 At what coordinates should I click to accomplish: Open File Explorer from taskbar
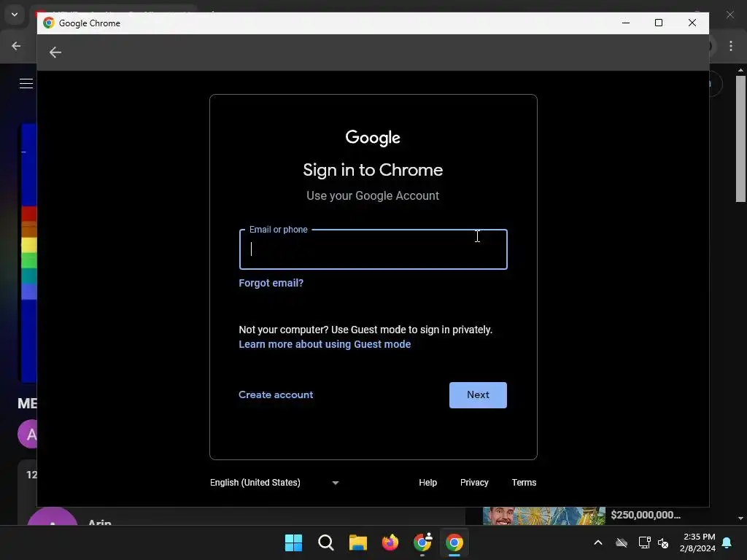[357, 542]
